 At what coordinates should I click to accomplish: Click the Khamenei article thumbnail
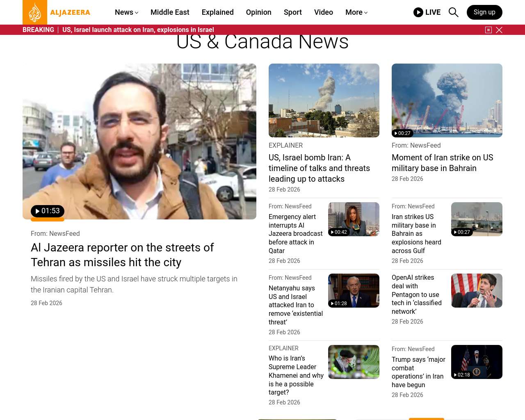pos(354,362)
